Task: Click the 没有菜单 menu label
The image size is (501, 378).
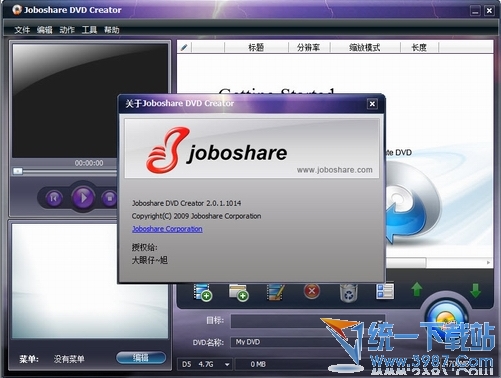Action: pos(69,359)
